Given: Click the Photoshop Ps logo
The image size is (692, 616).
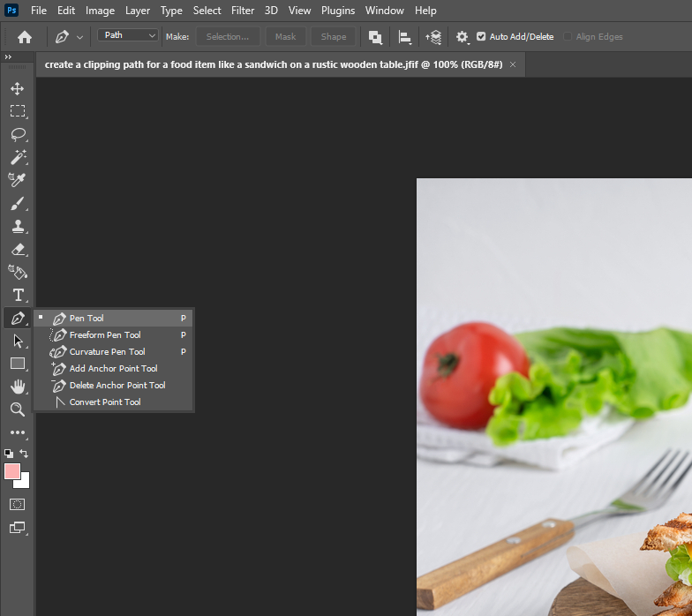Looking at the screenshot, I should pyautogui.click(x=11, y=11).
